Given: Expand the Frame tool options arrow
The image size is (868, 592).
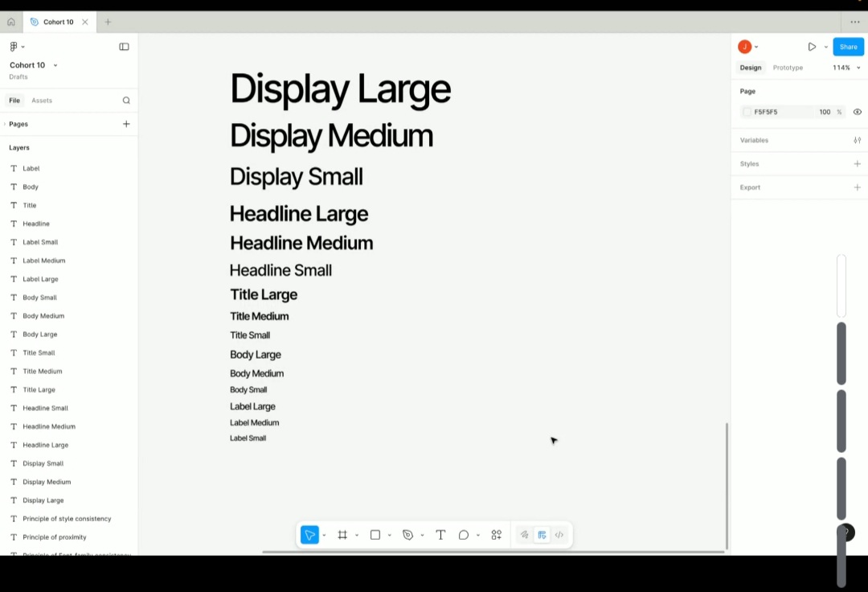Looking at the screenshot, I should 357,535.
